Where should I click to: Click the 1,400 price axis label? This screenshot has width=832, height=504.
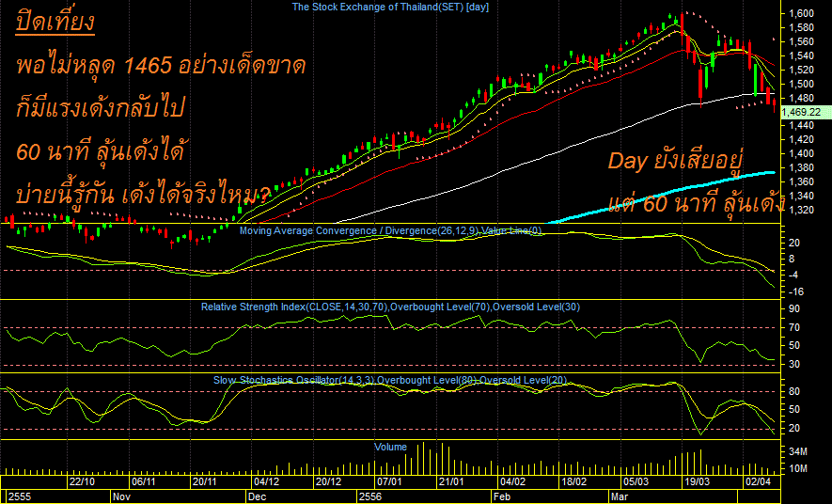pyautogui.click(x=801, y=153)
